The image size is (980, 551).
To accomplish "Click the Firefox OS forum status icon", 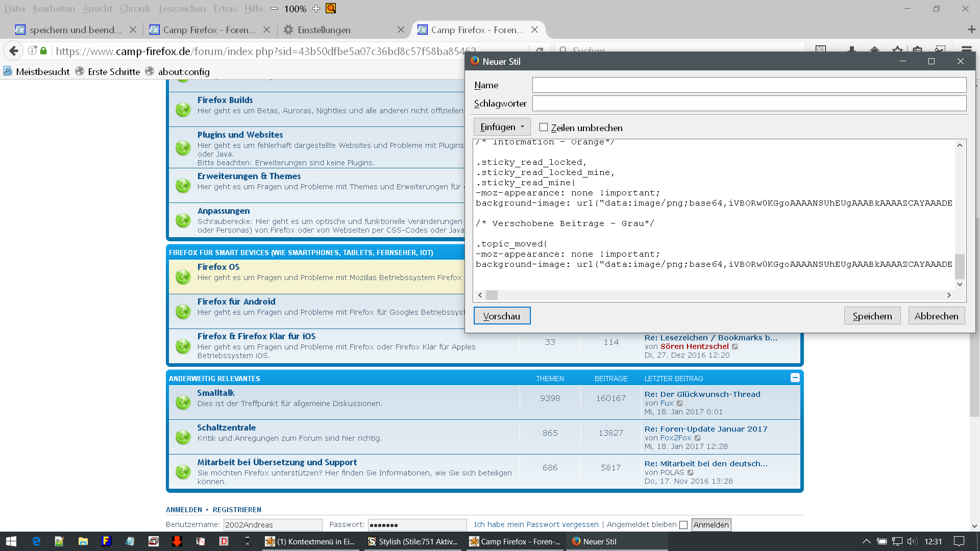I will pyautogui.click(x=183, y=277).
